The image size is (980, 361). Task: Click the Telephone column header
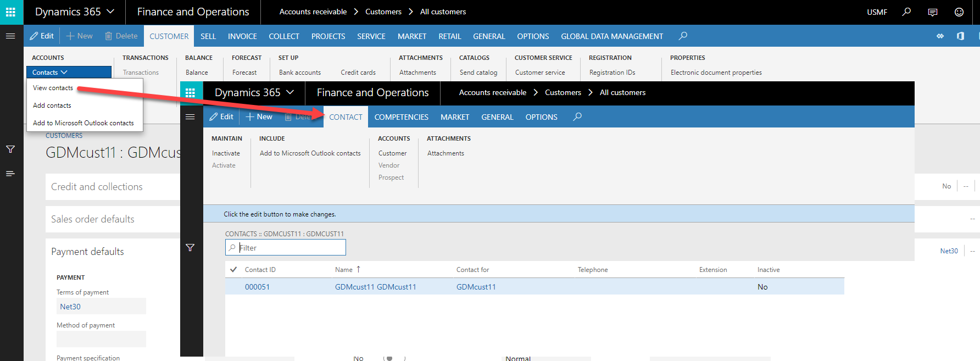(x=593, y=269)
